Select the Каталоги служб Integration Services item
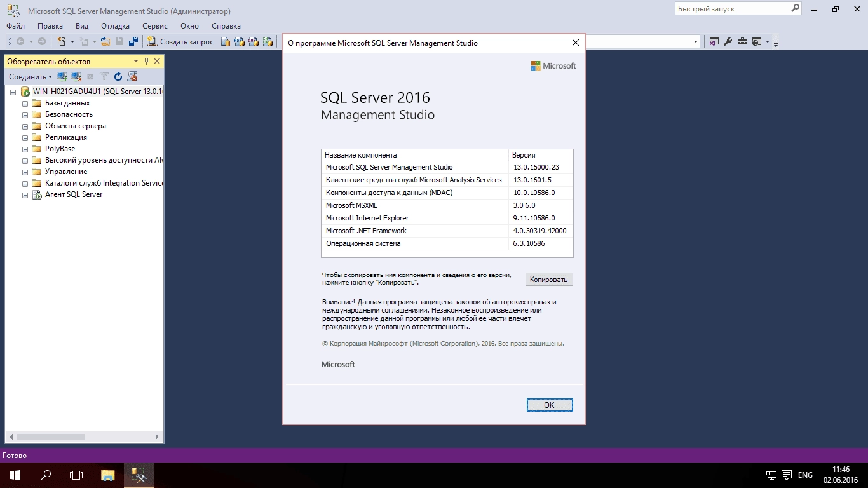The width and height of the screenshot is (868, 488). pyautogui.click(x=104, y=183)
